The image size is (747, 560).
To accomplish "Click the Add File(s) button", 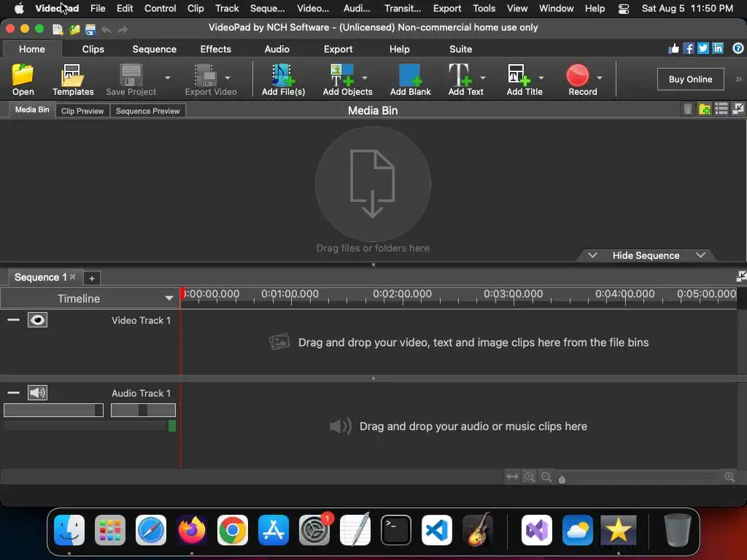I will click(283, 79).
